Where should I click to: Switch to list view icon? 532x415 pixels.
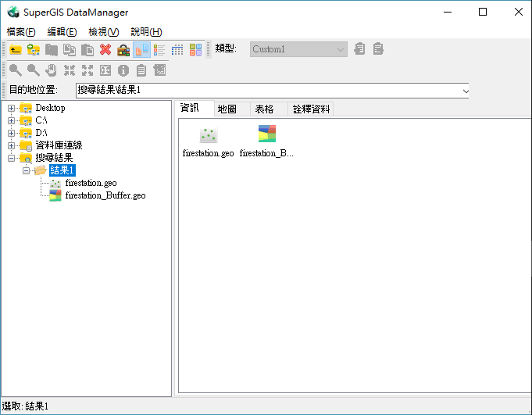(159, 50)
